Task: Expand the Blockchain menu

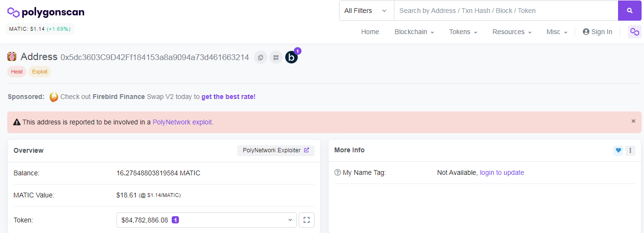Action: point(414,32)
